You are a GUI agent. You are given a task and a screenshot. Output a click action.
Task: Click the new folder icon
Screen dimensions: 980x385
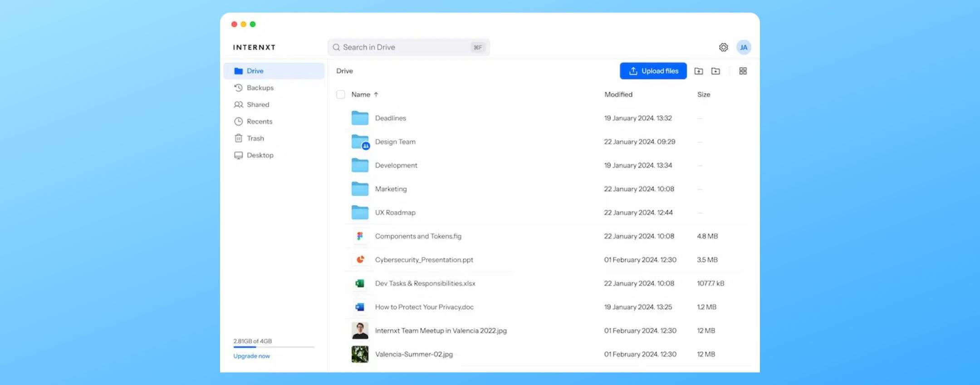point(715,71)
